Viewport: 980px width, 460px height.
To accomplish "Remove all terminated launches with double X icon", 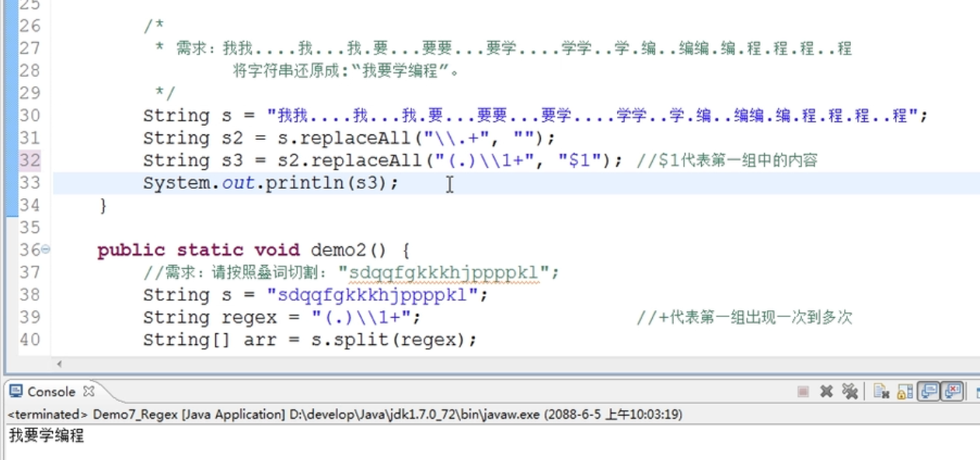I will click(850, 392).
